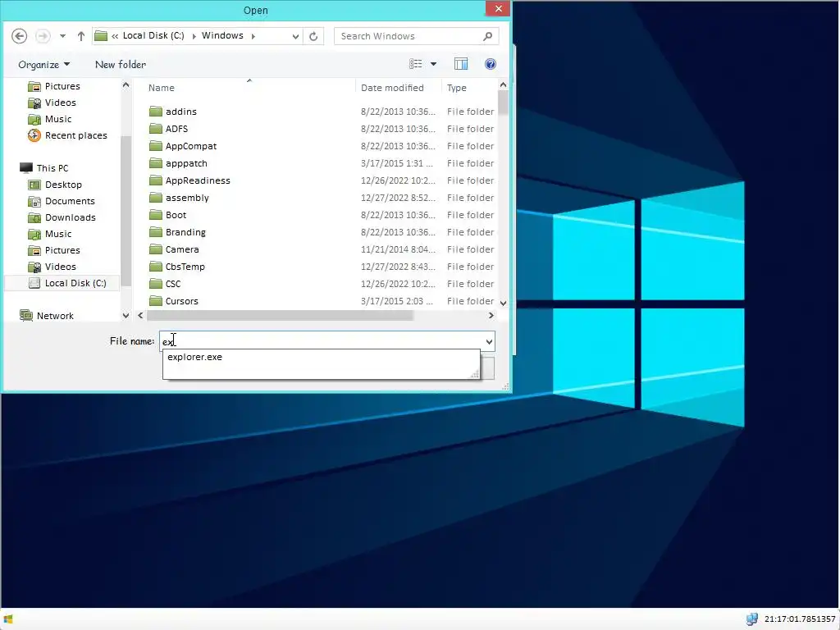This screenshot has width=840, height=630.
Task: Select the Branding folder icon
Action: coord(156,232)
